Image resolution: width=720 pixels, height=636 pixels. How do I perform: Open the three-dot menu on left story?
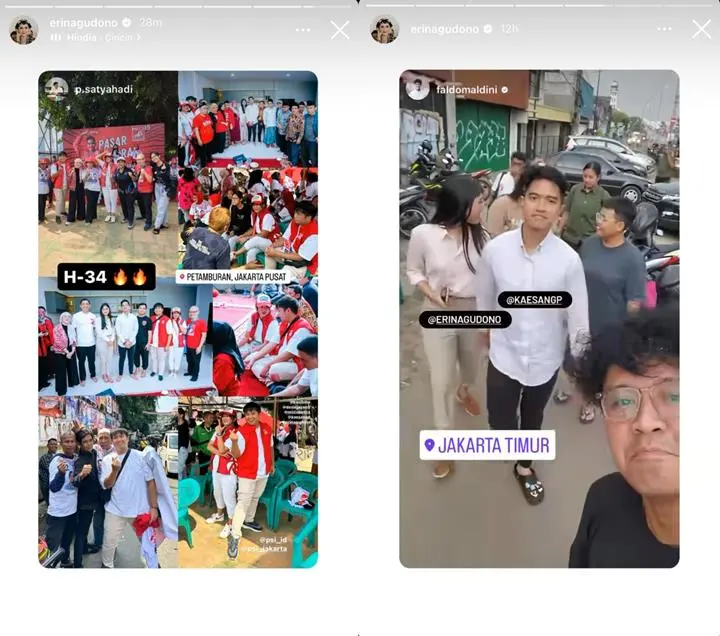[x=303, y=30]
